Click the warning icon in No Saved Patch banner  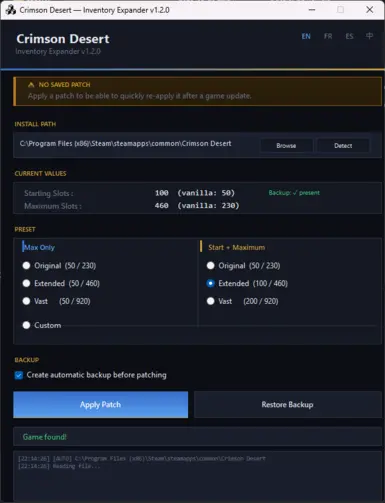coord(31,85)
